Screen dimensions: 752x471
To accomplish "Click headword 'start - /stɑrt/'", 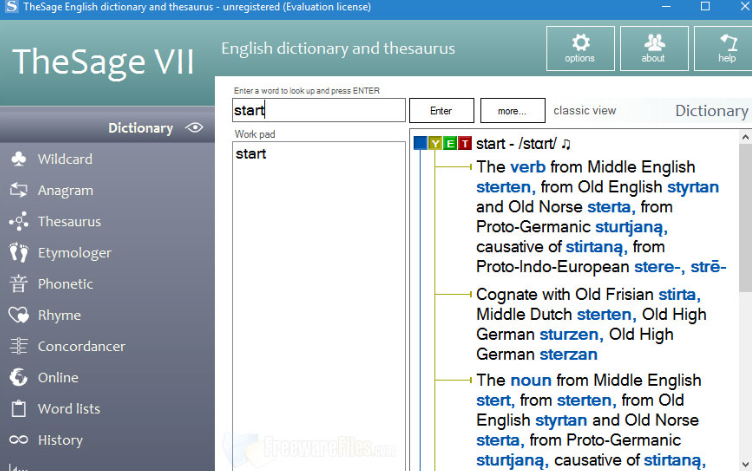I will click(516, 143).
